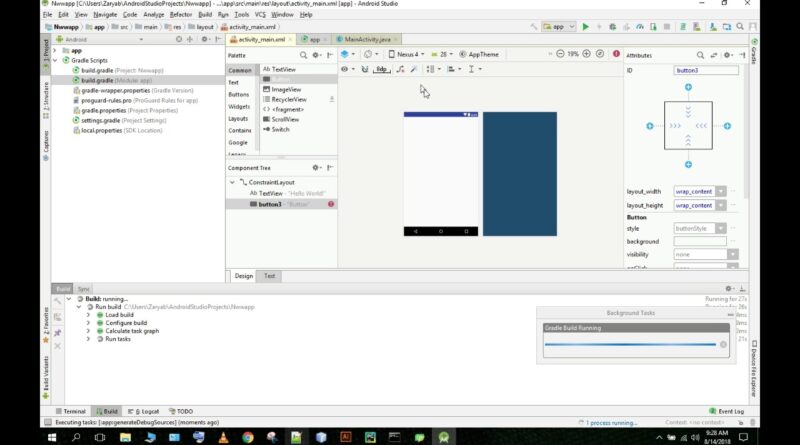Open the Event Log
Viewport: 800px width, 445px height.
727,411
